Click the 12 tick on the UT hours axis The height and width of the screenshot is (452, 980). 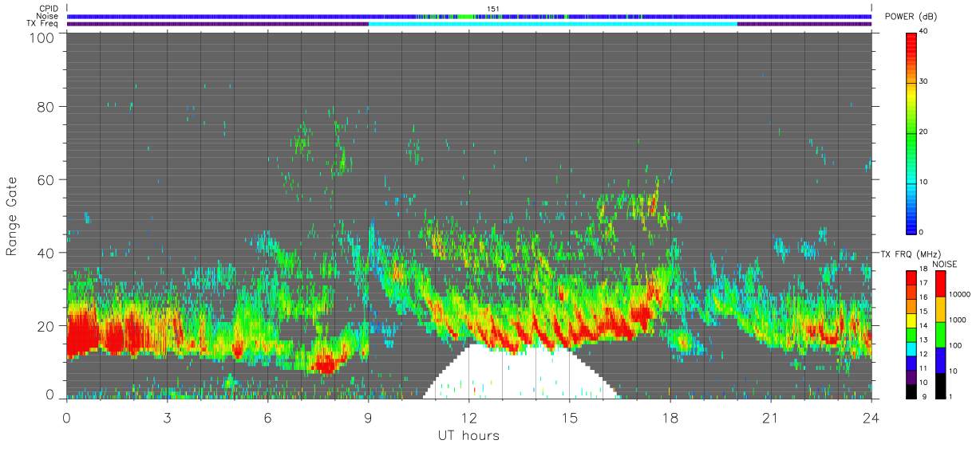[x=468, y=417]
